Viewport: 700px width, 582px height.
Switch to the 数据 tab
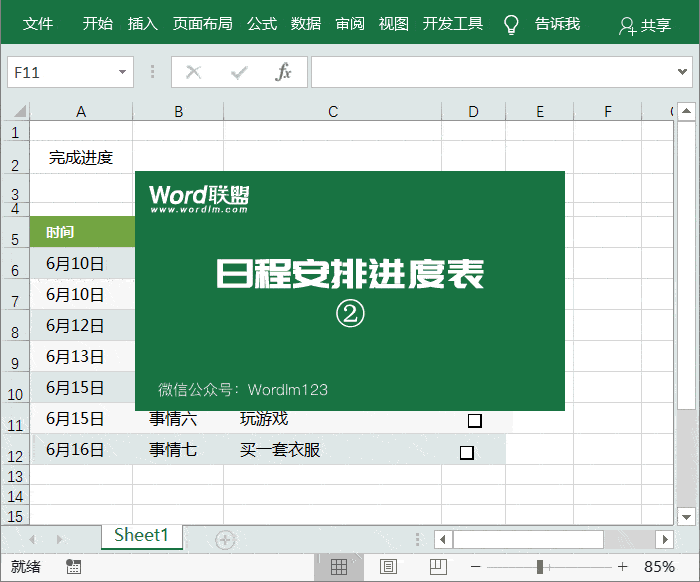pyautogui.click(x=306, y=24)
